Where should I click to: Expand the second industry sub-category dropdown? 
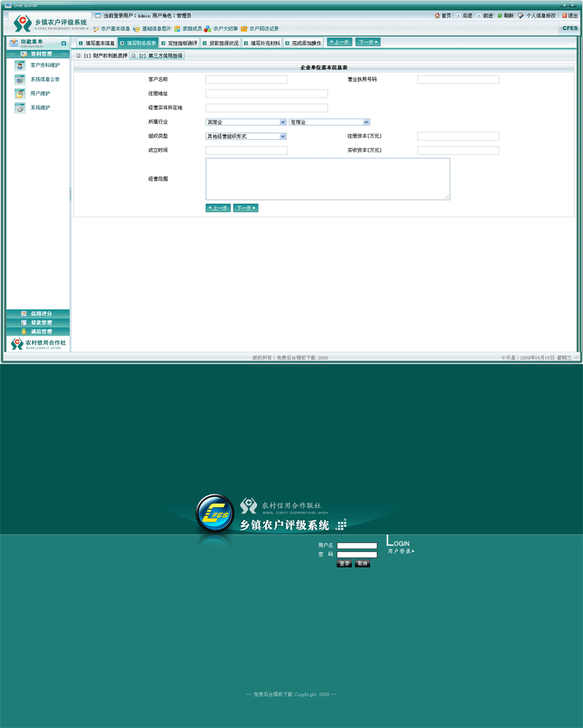[x=329, y=121]
